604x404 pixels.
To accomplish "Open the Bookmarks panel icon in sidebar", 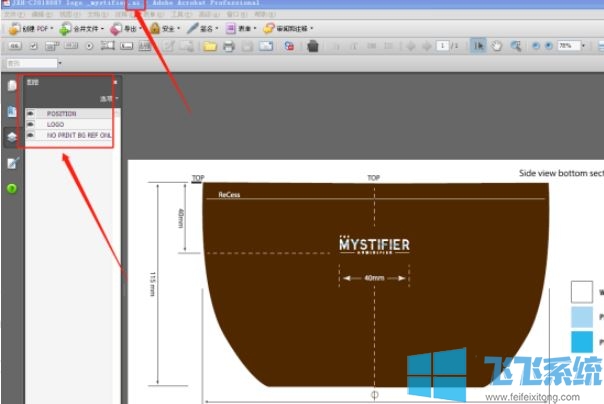I will tap(12, 112).
